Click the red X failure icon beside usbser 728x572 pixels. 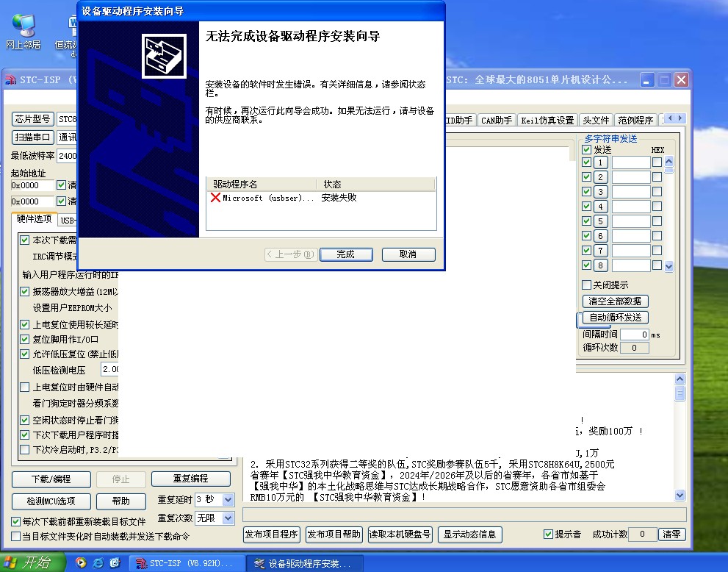(x=215, y=198)
